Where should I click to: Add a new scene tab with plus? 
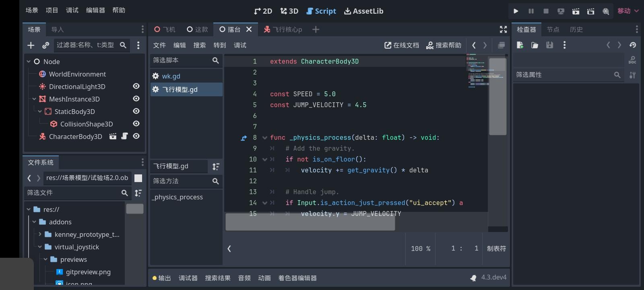[316, 29]
